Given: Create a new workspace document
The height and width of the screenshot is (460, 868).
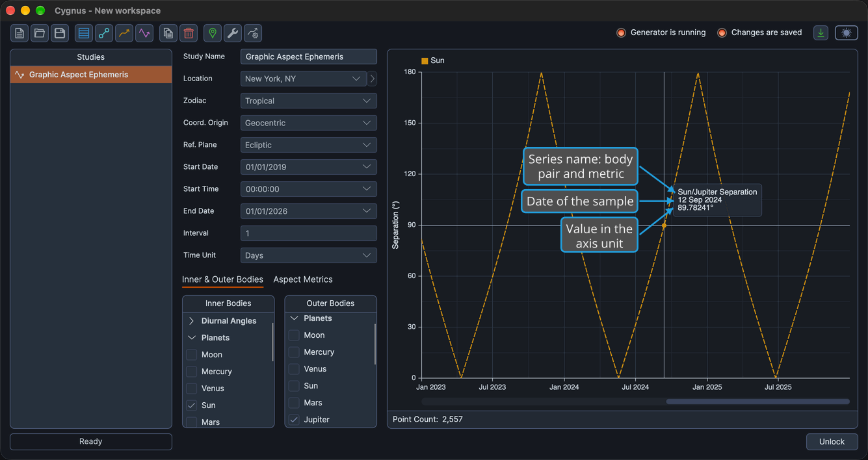Looking at the screenshot, I should click(20, 33).
